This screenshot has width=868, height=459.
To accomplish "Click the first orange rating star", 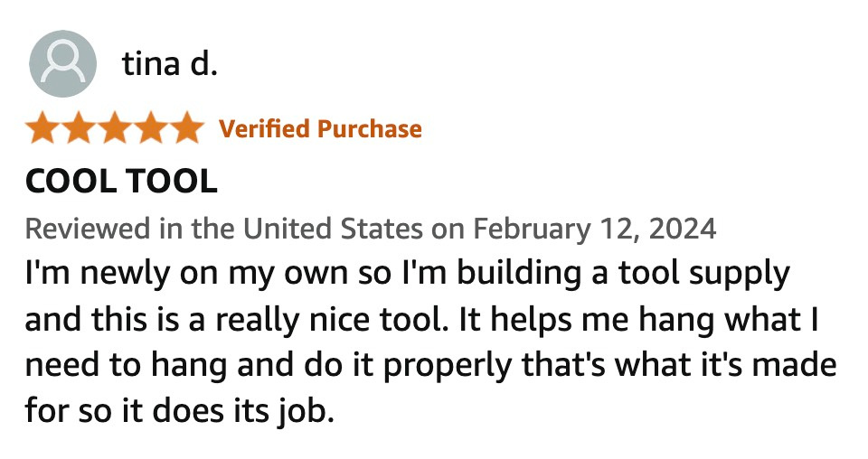I will point(42,127).
